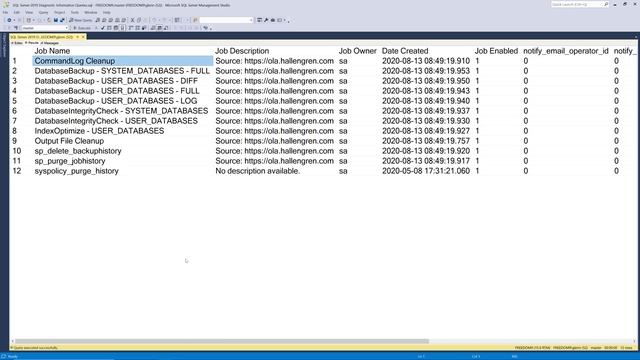
Task: Select row header number 12
Action: (21, 171)
